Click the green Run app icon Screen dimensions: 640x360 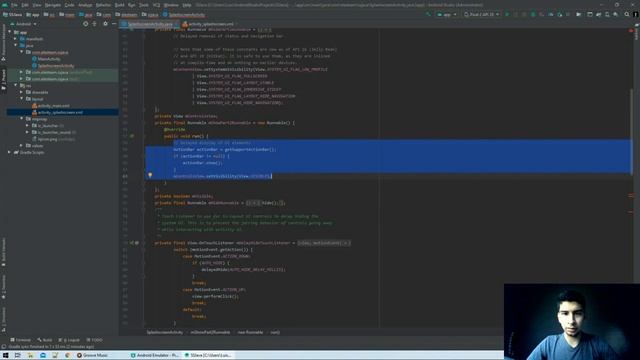pos(507,14)
